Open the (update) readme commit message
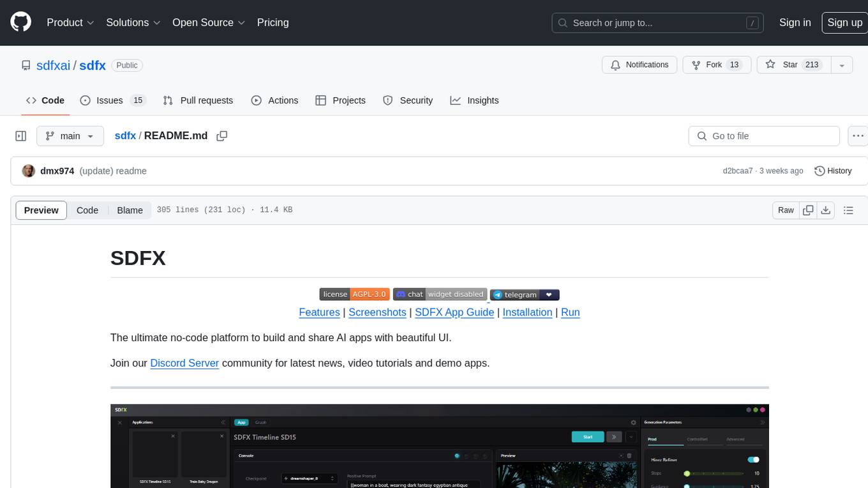 [113, 171]
